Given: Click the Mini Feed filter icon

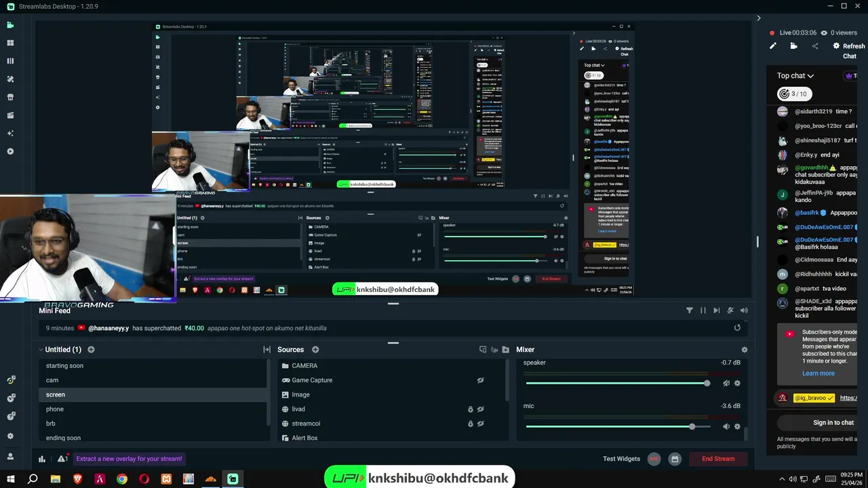Looking at the screenshot, I should tap(690, 310).
